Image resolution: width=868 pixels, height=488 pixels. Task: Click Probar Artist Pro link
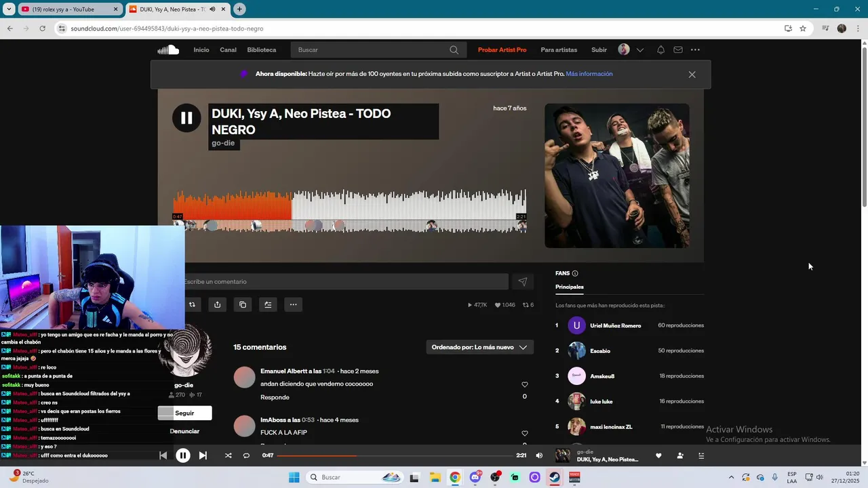(x=502, y=49)
